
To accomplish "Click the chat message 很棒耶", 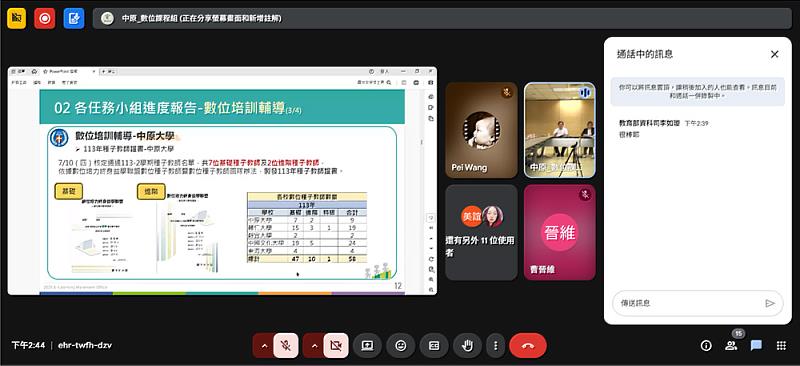I will [629, 134].
